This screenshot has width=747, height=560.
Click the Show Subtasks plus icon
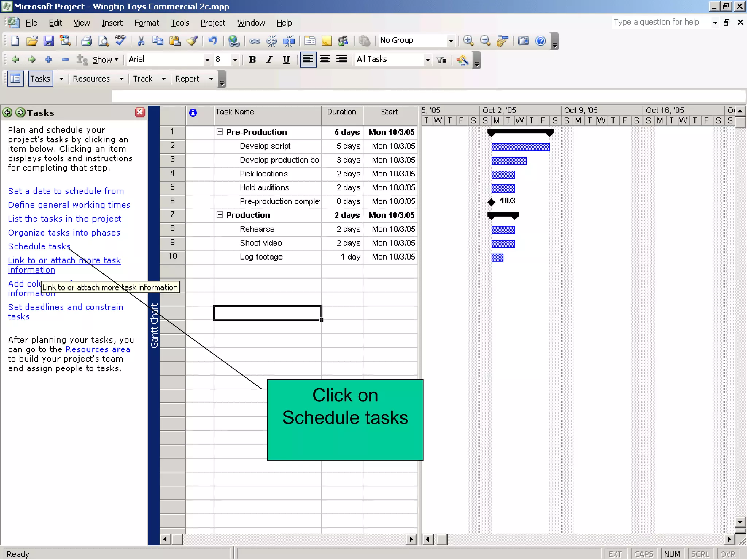click(49, 59)
